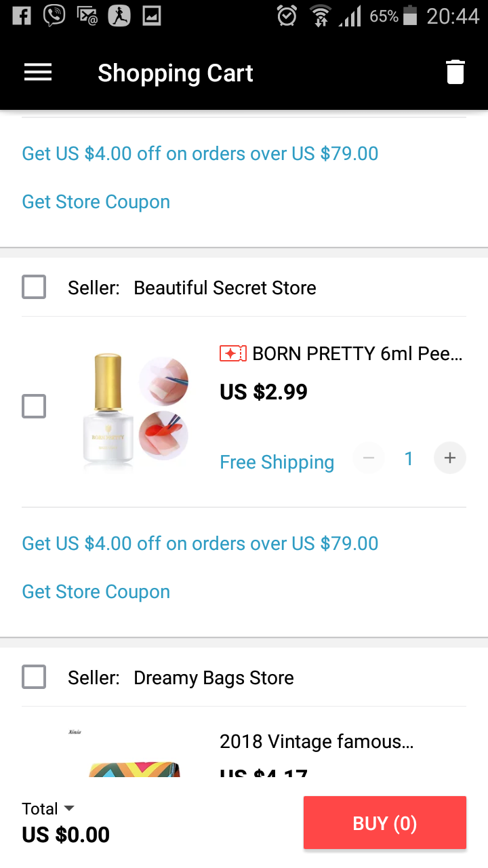Expand the Total price details arrow
Image resolution: width=488 pixels, height=868 pixels.
68,808
